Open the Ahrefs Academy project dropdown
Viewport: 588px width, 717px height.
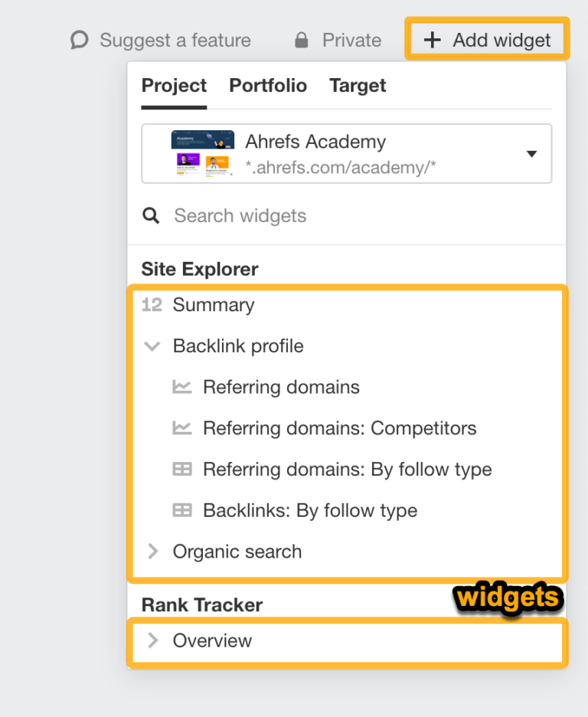[531, 152]
